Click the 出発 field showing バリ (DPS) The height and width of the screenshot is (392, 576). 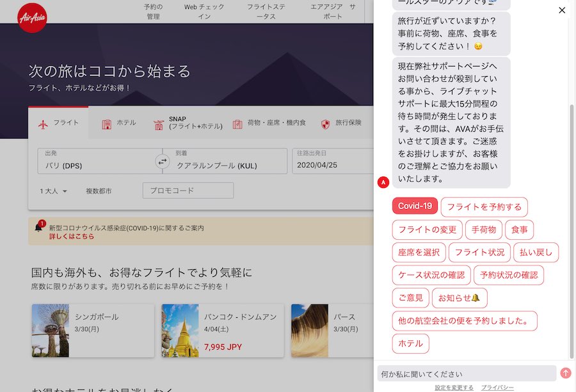click(100, 161)
